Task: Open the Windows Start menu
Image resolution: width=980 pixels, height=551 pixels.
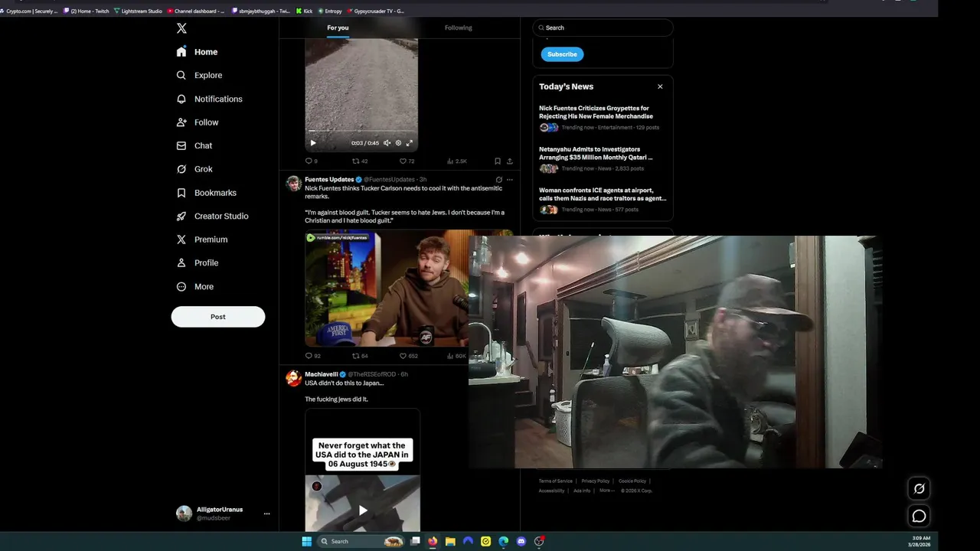Action: 306,541
